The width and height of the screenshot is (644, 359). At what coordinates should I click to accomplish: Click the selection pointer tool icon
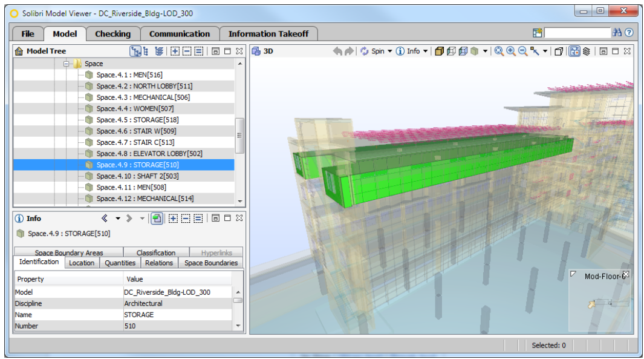tap(535, 51)
